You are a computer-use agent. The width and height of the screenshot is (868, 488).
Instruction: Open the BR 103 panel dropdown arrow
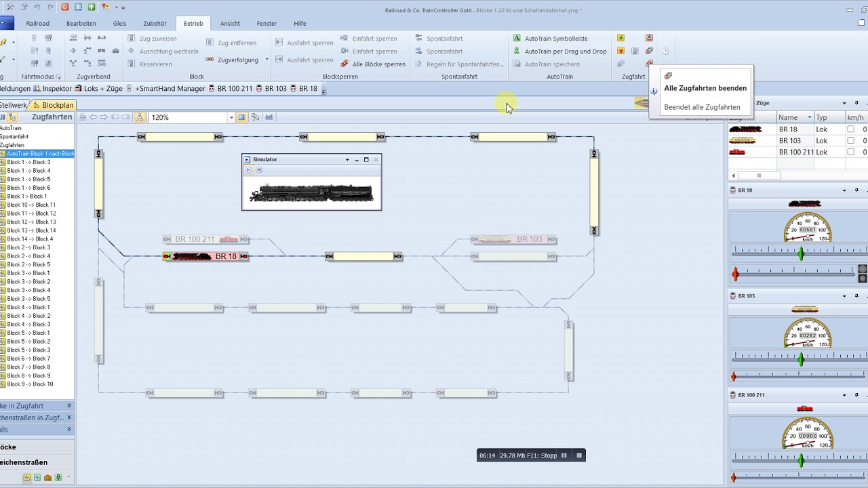pyautogui.click(x=844, y=296)
